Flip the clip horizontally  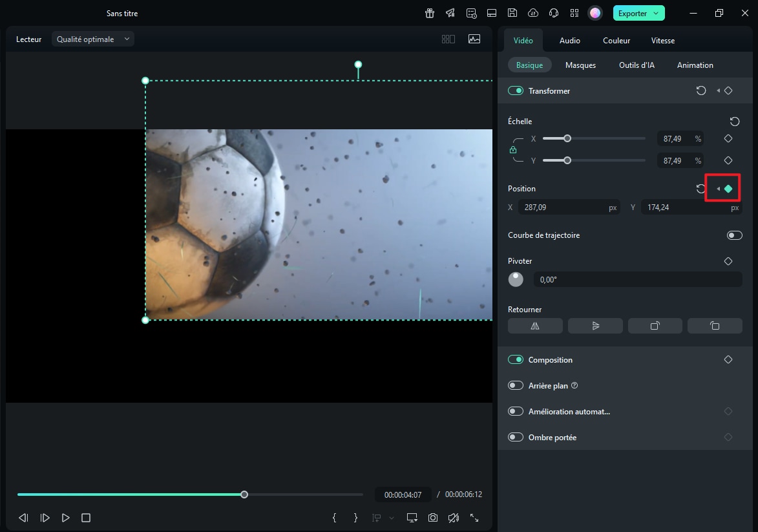pyautogui.click(x=535, y=326)
